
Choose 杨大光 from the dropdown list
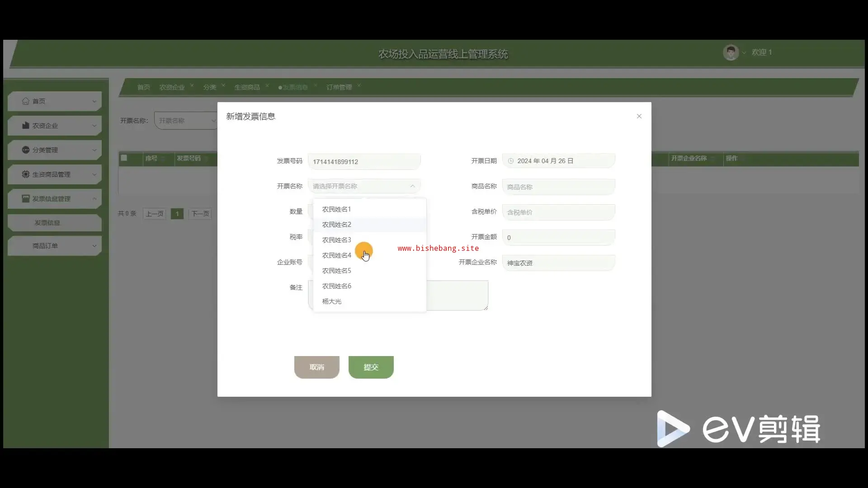332,301
